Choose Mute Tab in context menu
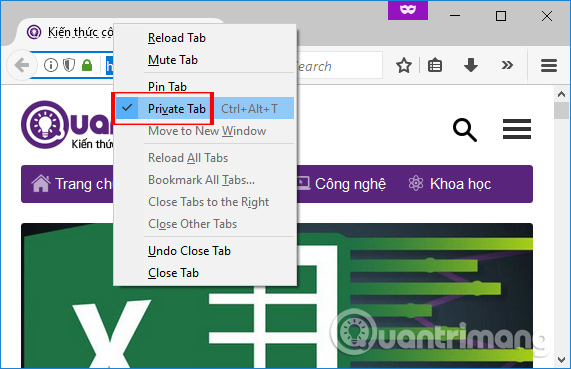Screen dimensions: 571x369 click(205, 60)
